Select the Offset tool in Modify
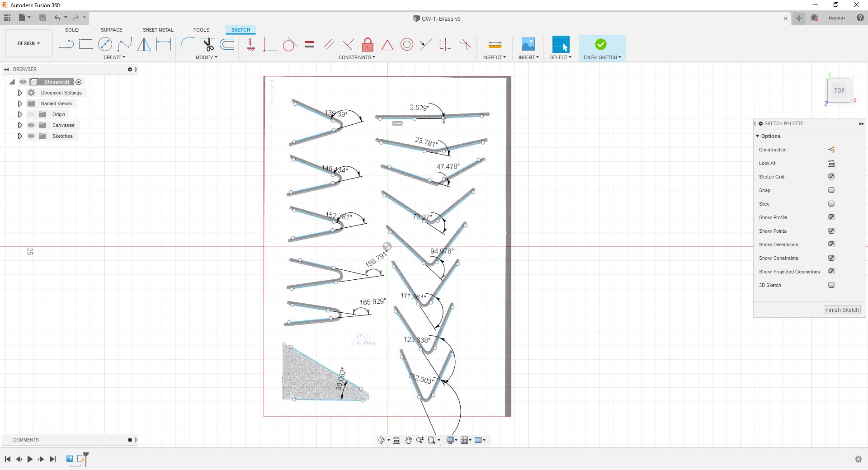This screenshot has height=470, width=868. 227,44
